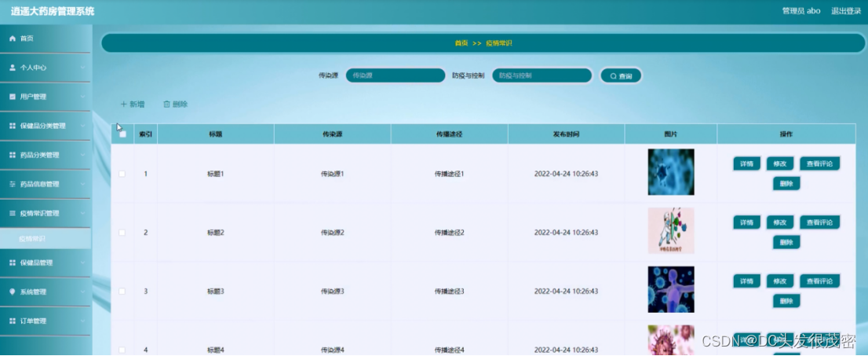Viewport: 868px width, 356px height.
Task: Click 修改 button for 标题1
Action: tap(780, 163)
